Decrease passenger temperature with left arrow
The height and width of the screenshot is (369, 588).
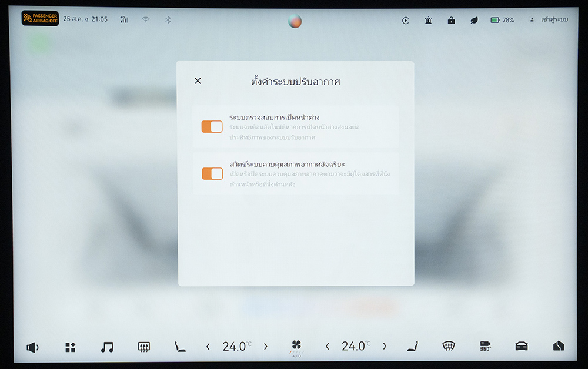pos(328,347)
